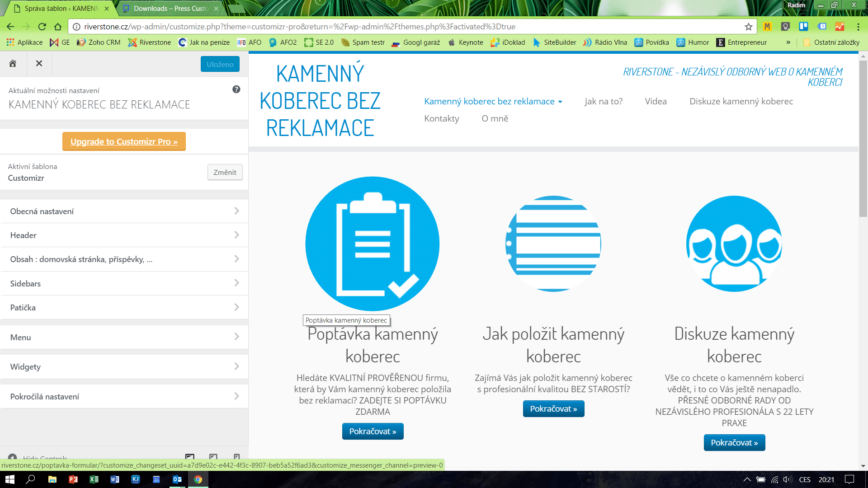Open the Trello extension icon

803,27
